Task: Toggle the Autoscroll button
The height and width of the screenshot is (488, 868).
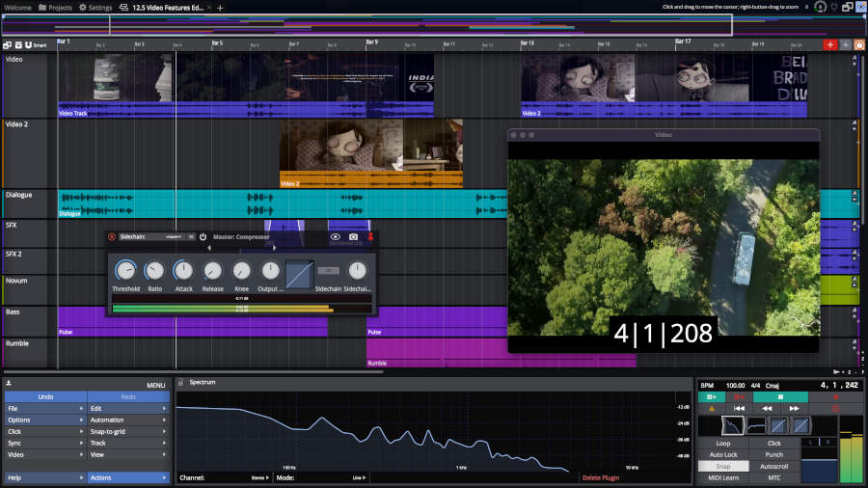Action: (x=773, y=467)
